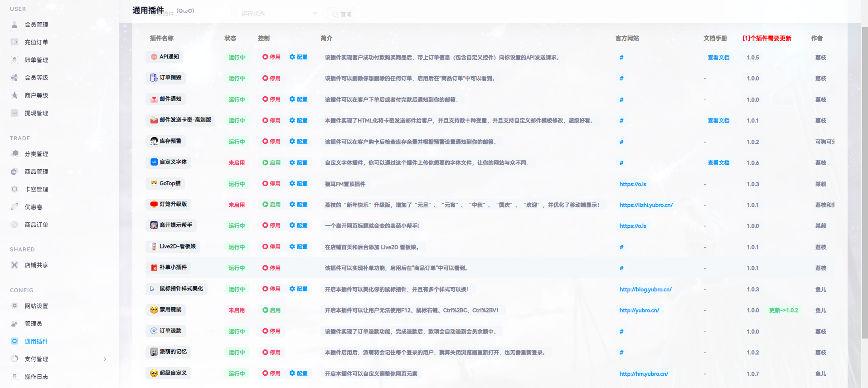This screenshot has width=868, height=388.
Task: Open 会员管理 in the sidebar
Action: click(x=36, y=25)
